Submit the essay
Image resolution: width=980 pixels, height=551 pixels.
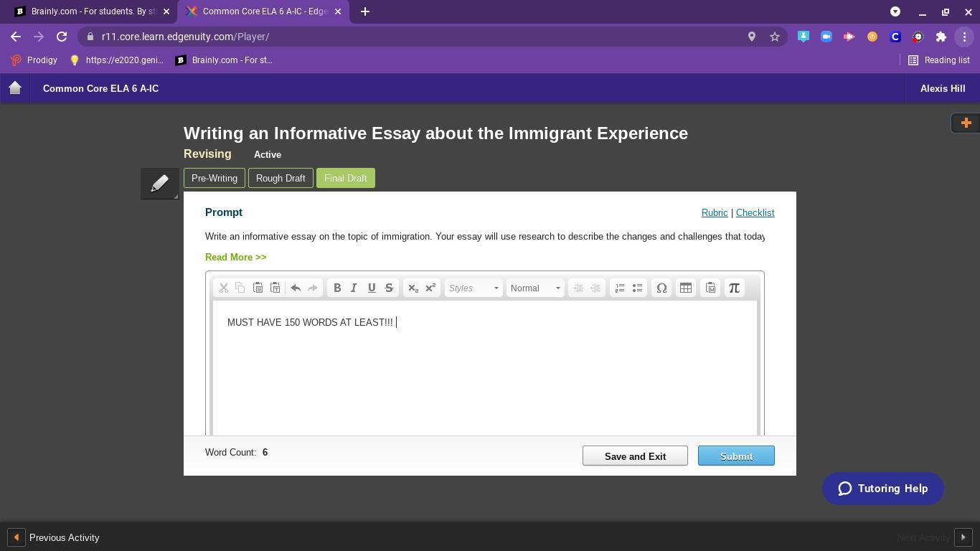coord(736,456)
